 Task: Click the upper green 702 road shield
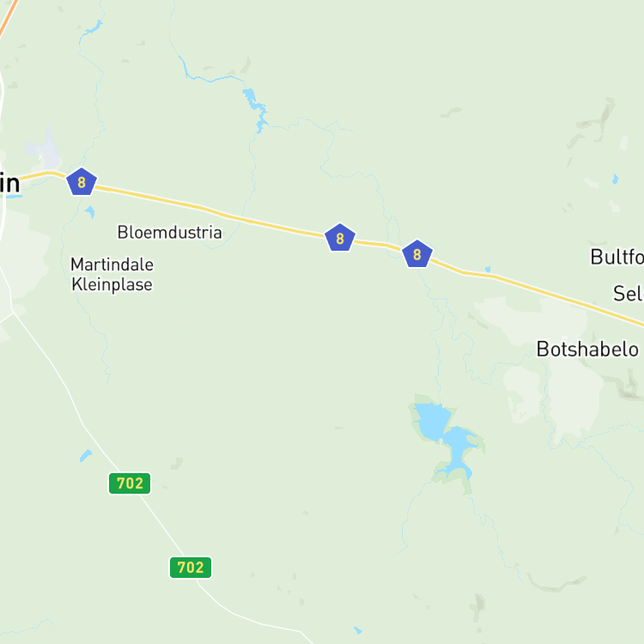click(x=130, y=483)
